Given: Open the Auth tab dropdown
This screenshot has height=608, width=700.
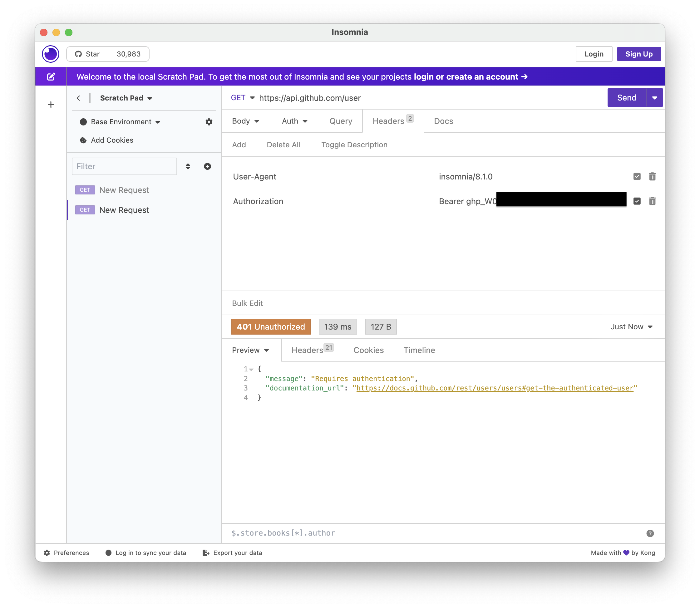Looking at the screenshot, I should (294, 121).
